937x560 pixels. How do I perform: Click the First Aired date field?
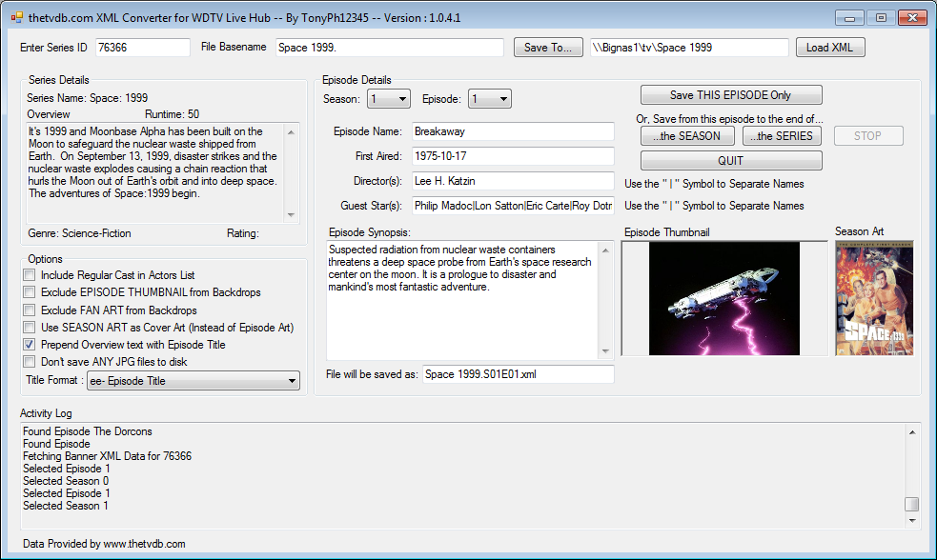[513, 156]
